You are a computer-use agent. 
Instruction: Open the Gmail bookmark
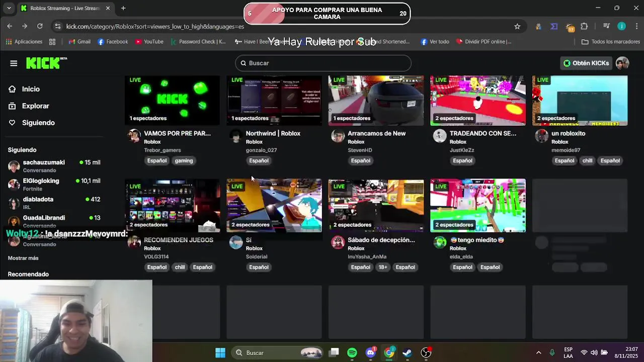click(79, 42)
